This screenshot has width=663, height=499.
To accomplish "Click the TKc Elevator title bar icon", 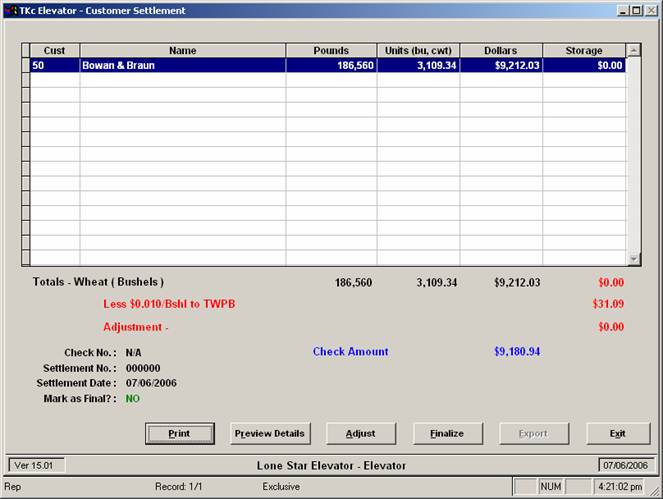I will (x=10, y=10).
